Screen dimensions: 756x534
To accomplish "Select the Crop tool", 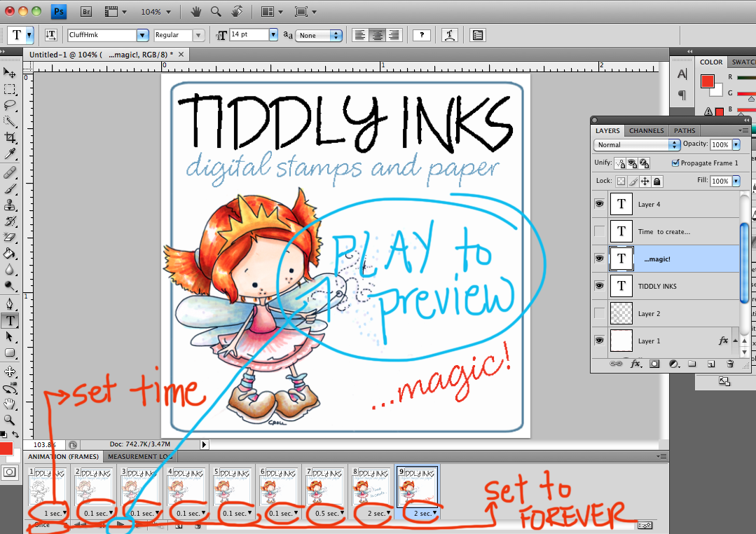I will [x=10, y=137].
